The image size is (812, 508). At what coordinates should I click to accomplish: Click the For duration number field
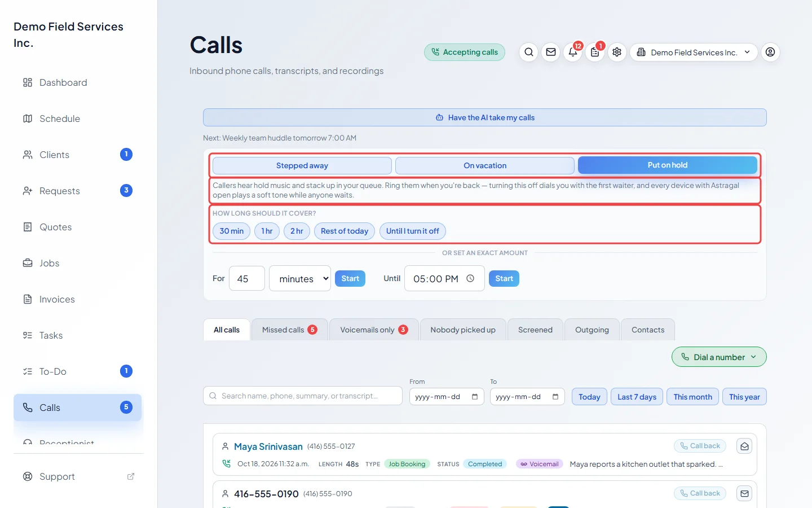click(247, 278)
